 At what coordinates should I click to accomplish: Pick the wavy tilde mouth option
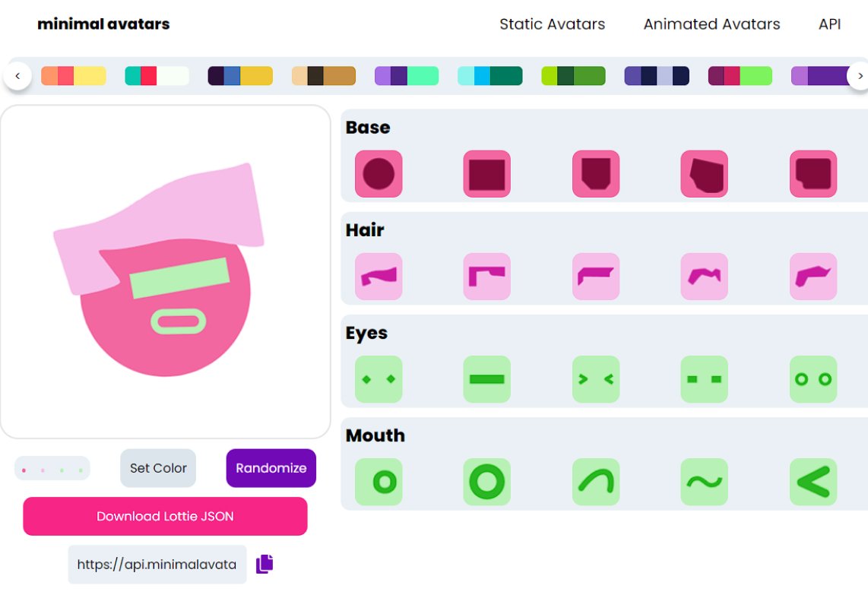pyautogui.click(x=705, y=482)
